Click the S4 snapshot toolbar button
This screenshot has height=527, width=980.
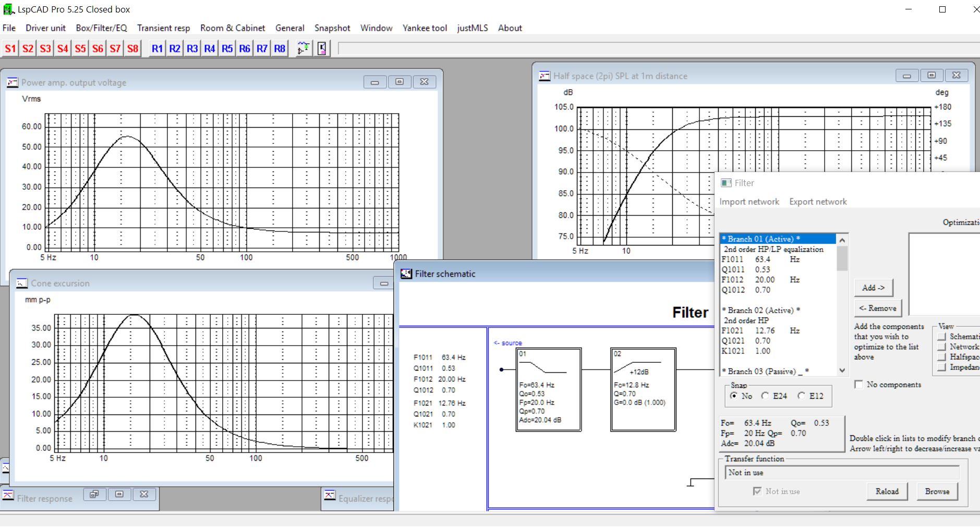(x=63, y=48)
